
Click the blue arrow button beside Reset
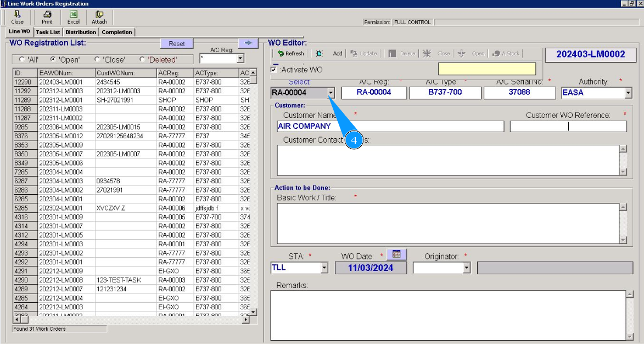[248, 43]
